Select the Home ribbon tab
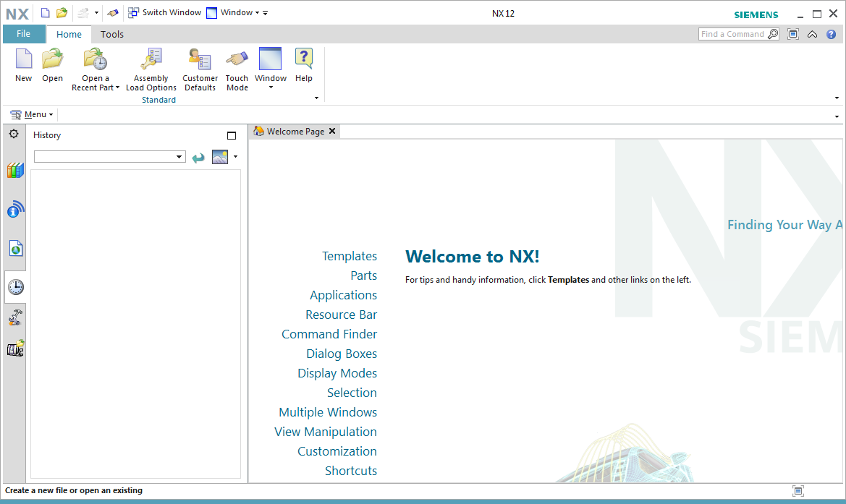The height and width of the screenshot is (504, 846). 69,35
